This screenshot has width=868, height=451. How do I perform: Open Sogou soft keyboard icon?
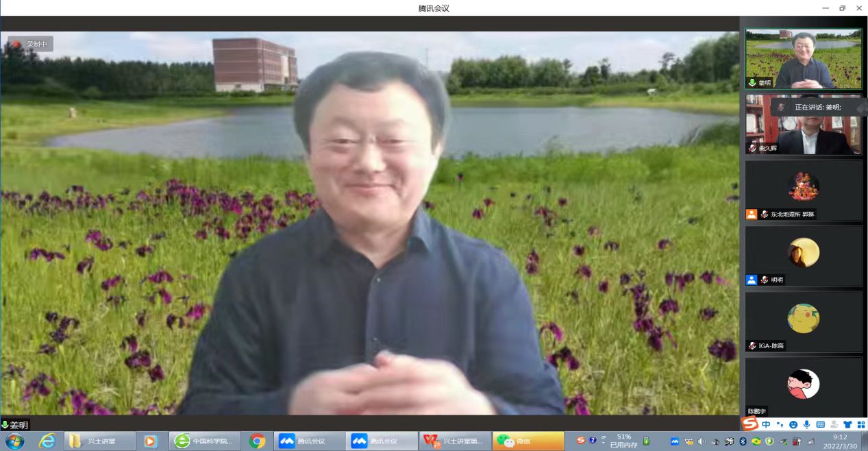pos(820,424)
